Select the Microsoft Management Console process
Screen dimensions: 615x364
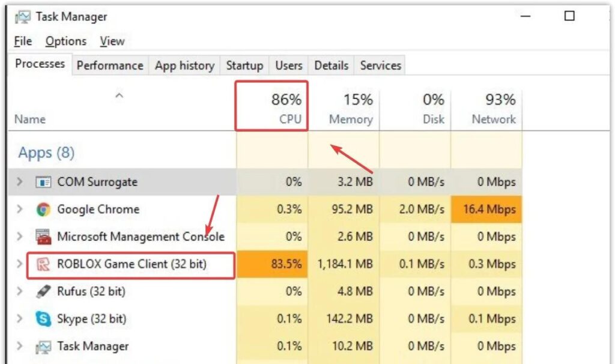pos(265,237)
